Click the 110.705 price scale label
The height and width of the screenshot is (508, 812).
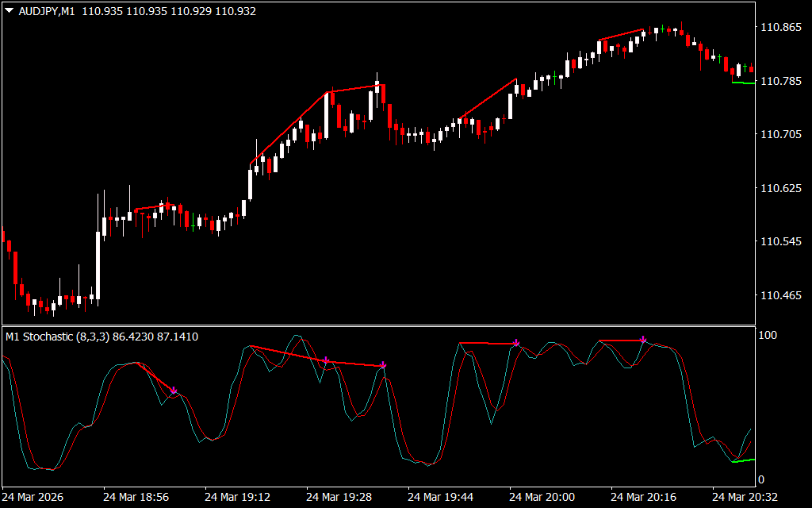coord(780,135)
